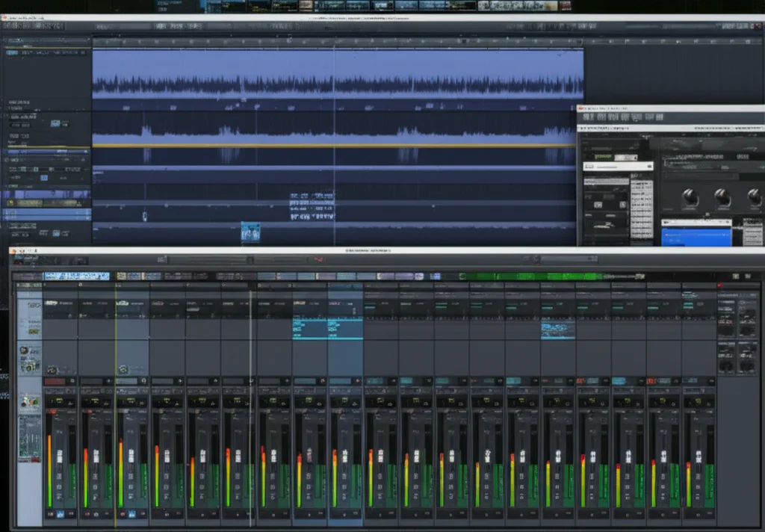Open lone cyan insert slot in right half of mixer
The width and height of the screenshot is (765, 532).
tap(557, 330)
